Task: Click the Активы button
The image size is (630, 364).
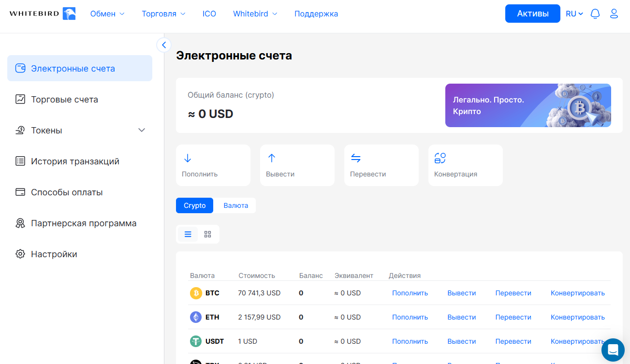Action: click(x=532, y=14)
